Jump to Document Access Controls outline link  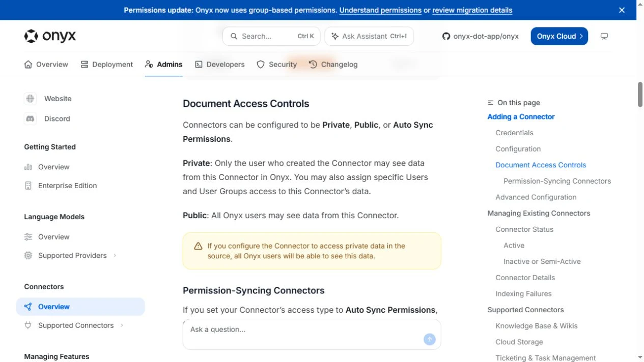tap(541, 165)
